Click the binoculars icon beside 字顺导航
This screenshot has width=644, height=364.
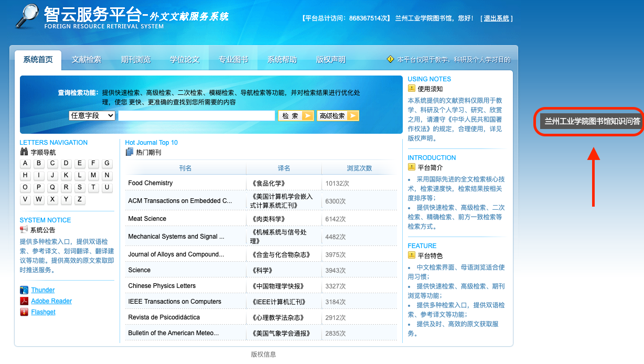(x=24, y=152)
